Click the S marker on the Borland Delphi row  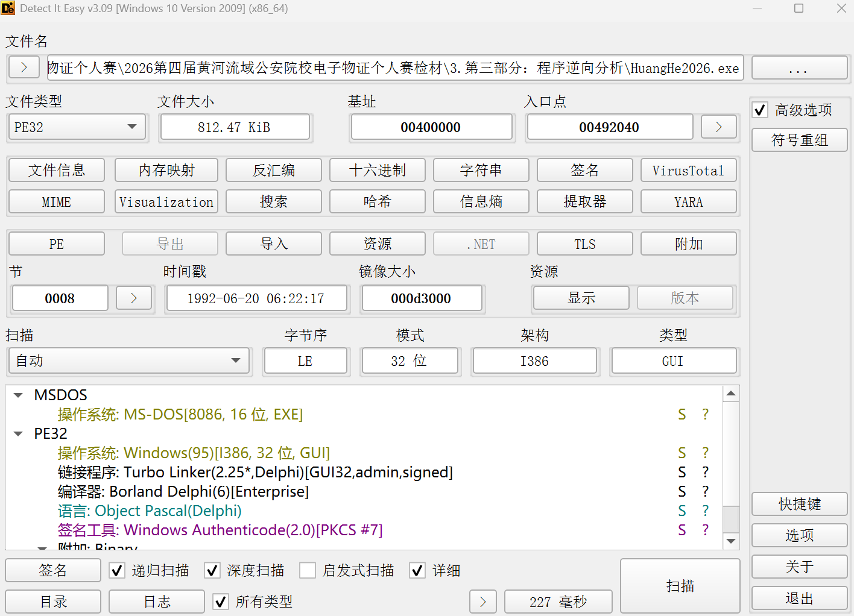pos(682,491)
